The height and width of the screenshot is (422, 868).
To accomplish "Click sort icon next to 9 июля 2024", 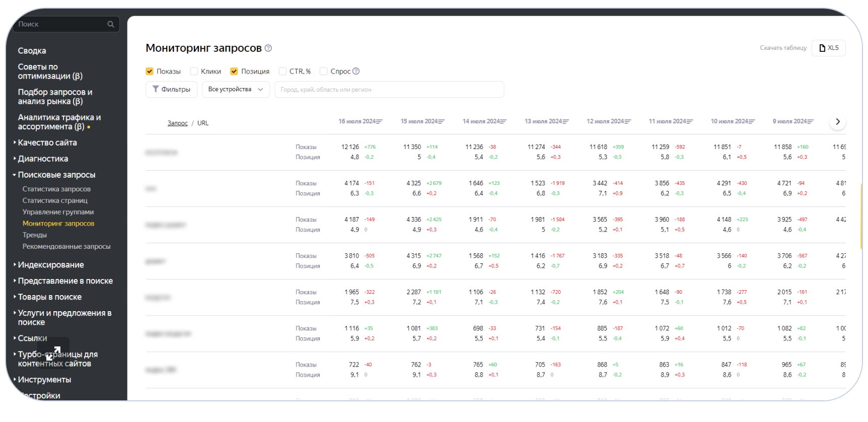I will pyautogui.click(x=810, y=121).
